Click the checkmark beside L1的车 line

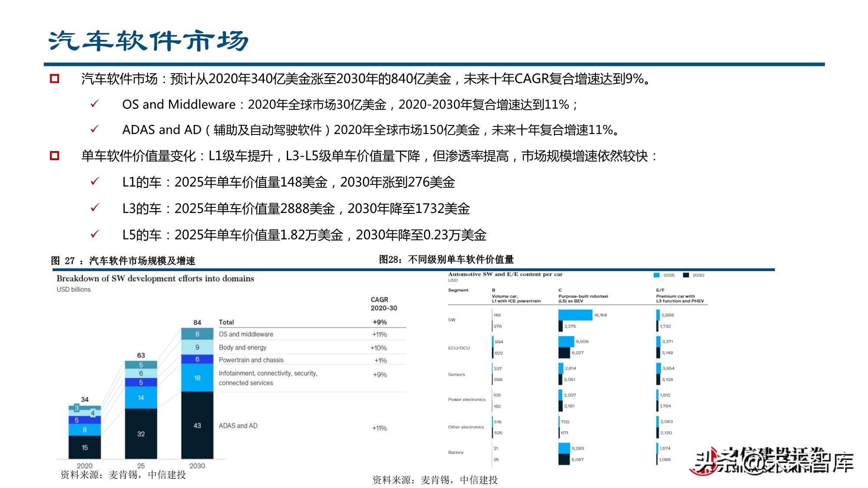[95, 181]
